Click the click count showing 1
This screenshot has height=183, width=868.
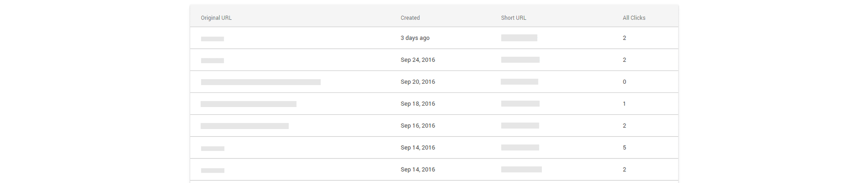(x=624, y=104)
